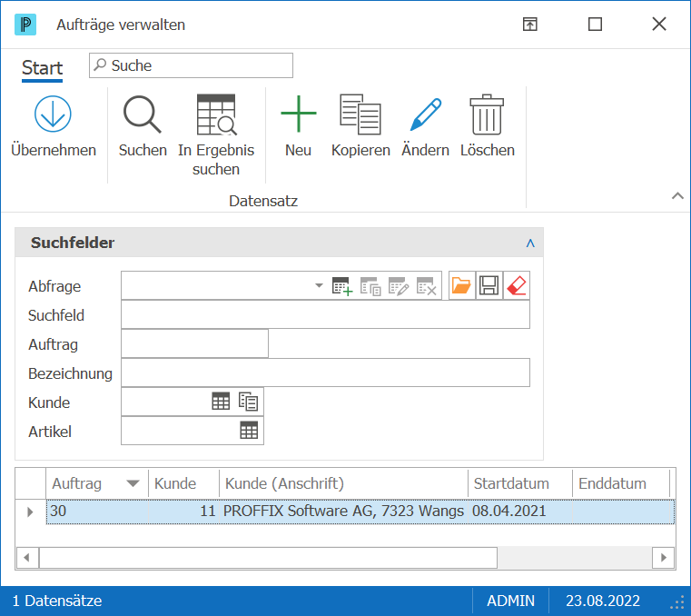Image resolution: width=691 pixels, height=616 pixels.
Task: Click ADMIN in status bar
Action: point(510,601)
